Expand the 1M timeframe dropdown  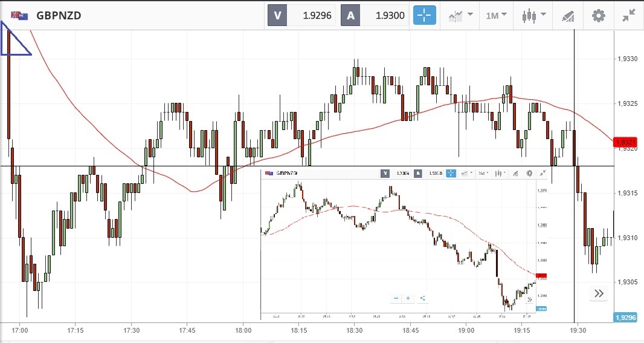tap(496, 16)
